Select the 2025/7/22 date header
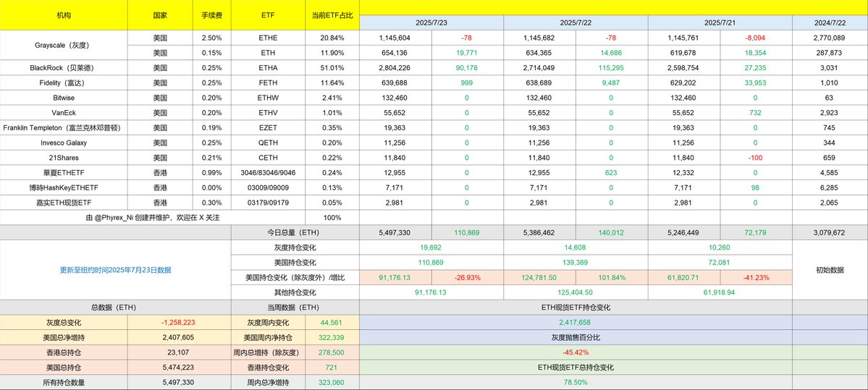 point(575,22)
